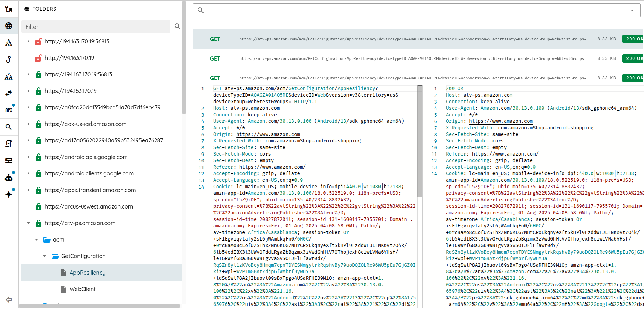Open the search bar dropdown arrow

point(632,10)
